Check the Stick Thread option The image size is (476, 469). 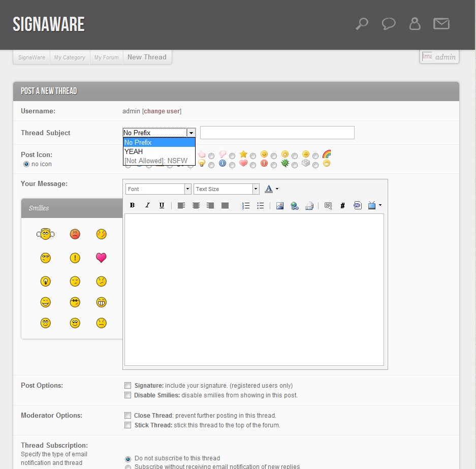128,425
